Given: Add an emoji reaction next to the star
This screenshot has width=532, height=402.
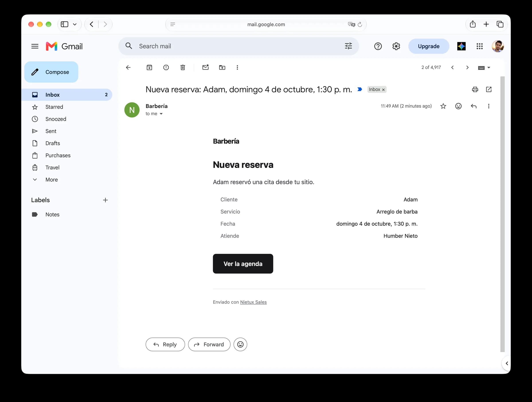Looking at the screenshot, I should click(x=458, y=106).
